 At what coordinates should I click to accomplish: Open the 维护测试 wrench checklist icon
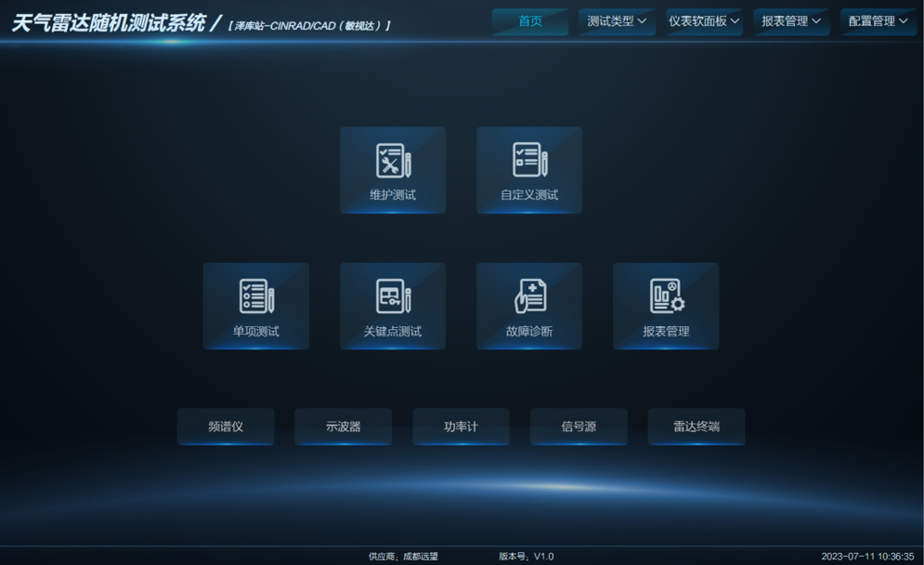click(x=393, y=161)
